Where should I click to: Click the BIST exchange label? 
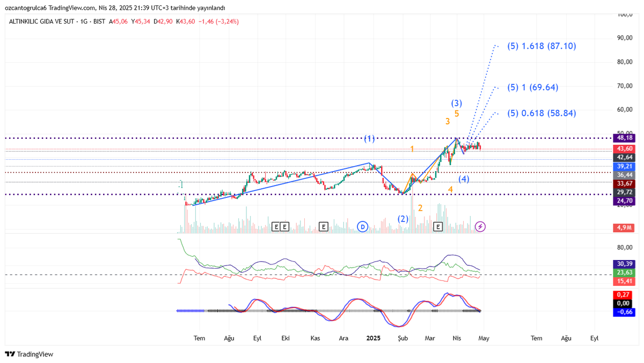(99, 21)
